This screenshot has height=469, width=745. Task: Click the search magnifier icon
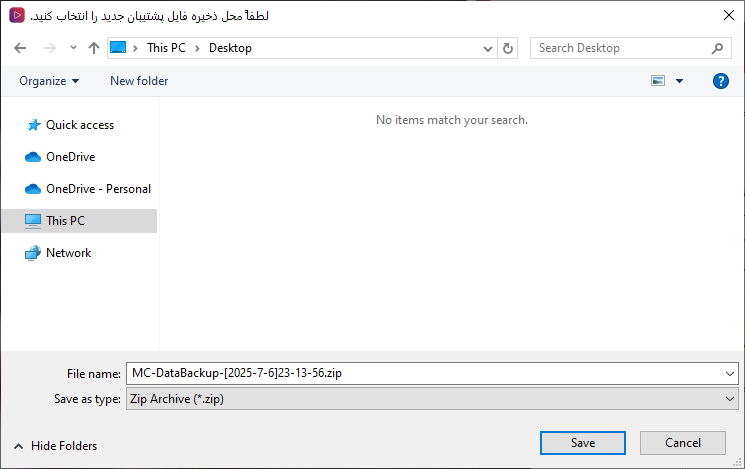717,48
